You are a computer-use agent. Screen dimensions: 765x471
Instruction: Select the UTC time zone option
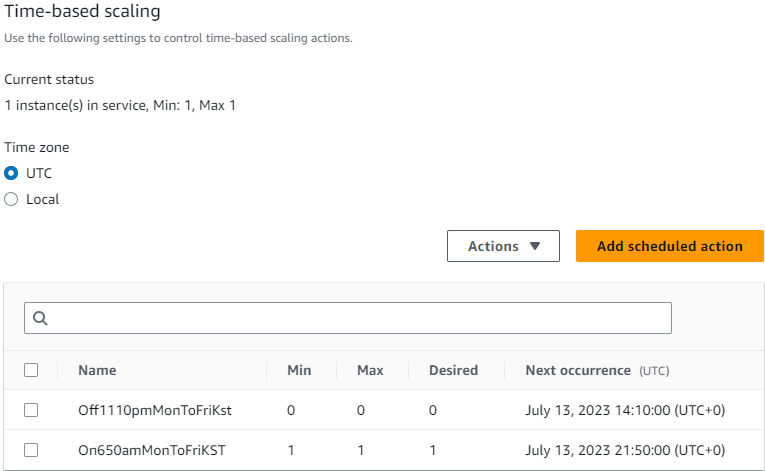[12, 173]
